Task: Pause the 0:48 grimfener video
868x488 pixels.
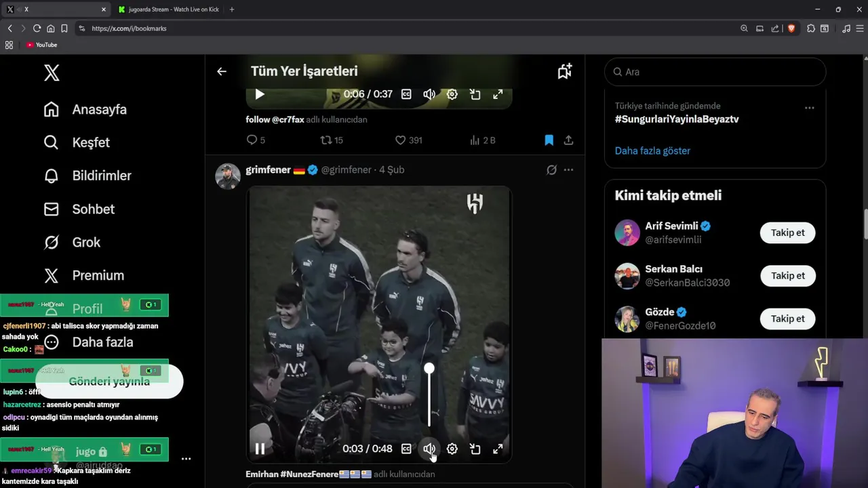Action: (260, 449)
